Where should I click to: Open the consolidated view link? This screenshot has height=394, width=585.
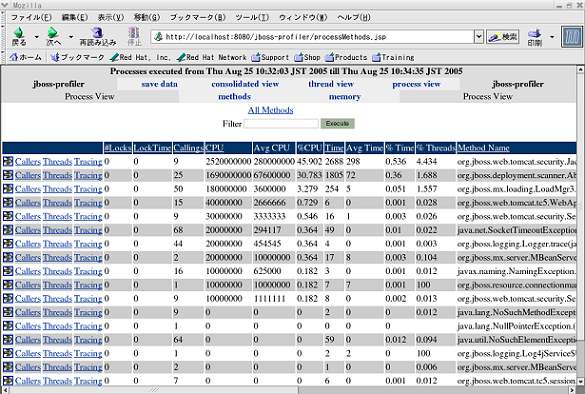click(x=245, y=84)
